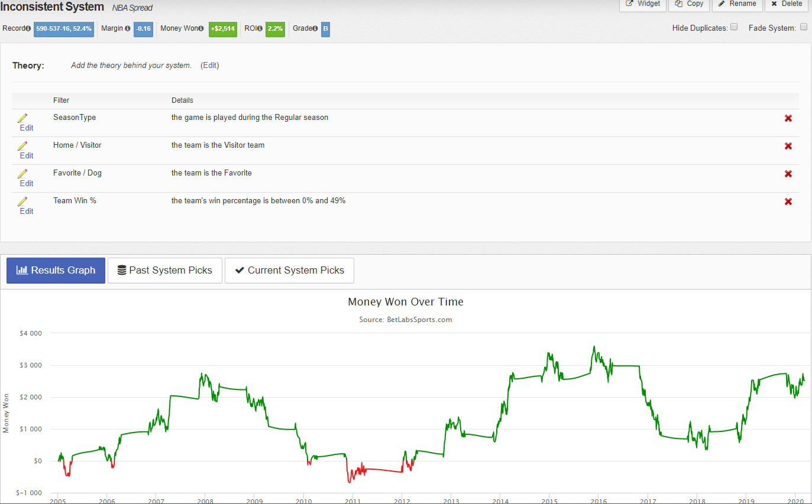This screenshot has height=504, width=812.
Task: Remove the SeasonType filter with red X
Action: [x=788, y=119]
